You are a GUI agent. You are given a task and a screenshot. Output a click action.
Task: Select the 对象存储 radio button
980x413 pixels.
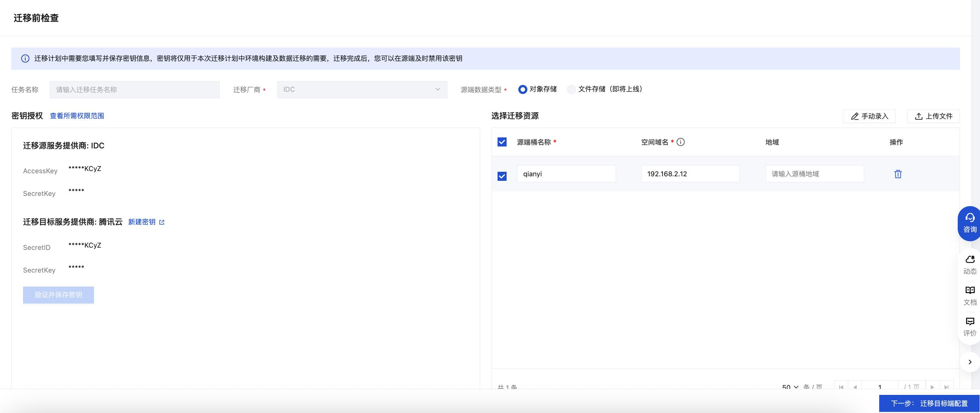click(522, 89)
